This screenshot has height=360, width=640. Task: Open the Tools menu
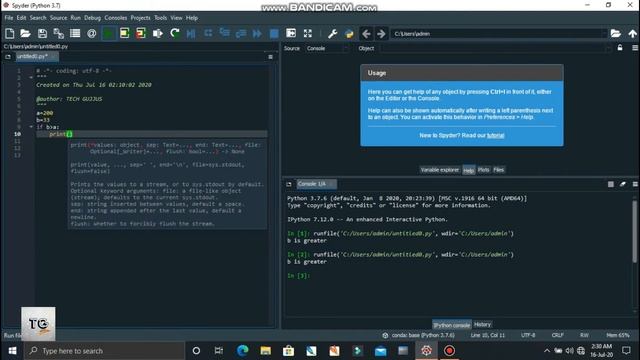[x=160, y=18]
